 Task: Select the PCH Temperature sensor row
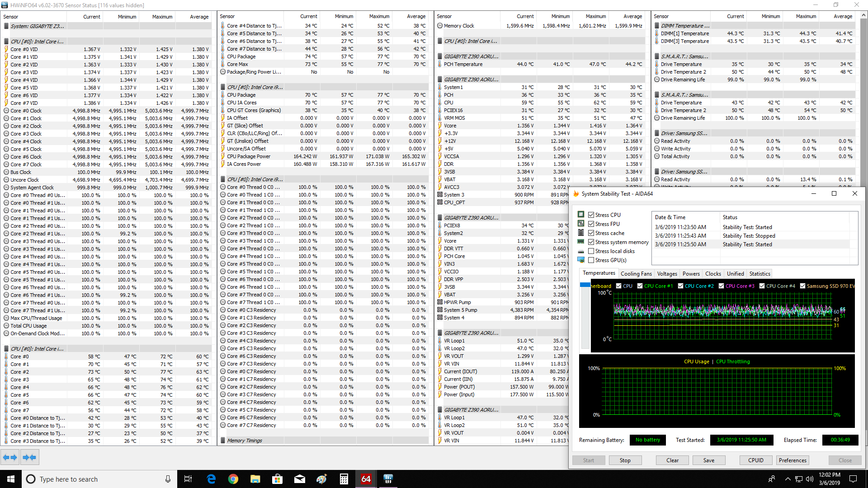coord(540,64)
